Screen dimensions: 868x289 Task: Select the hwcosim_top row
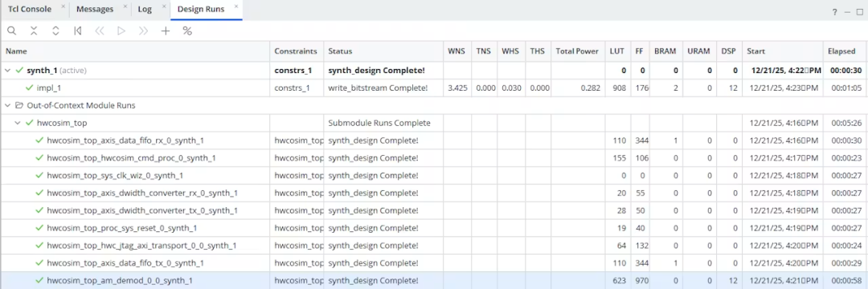tap(434, 123)
